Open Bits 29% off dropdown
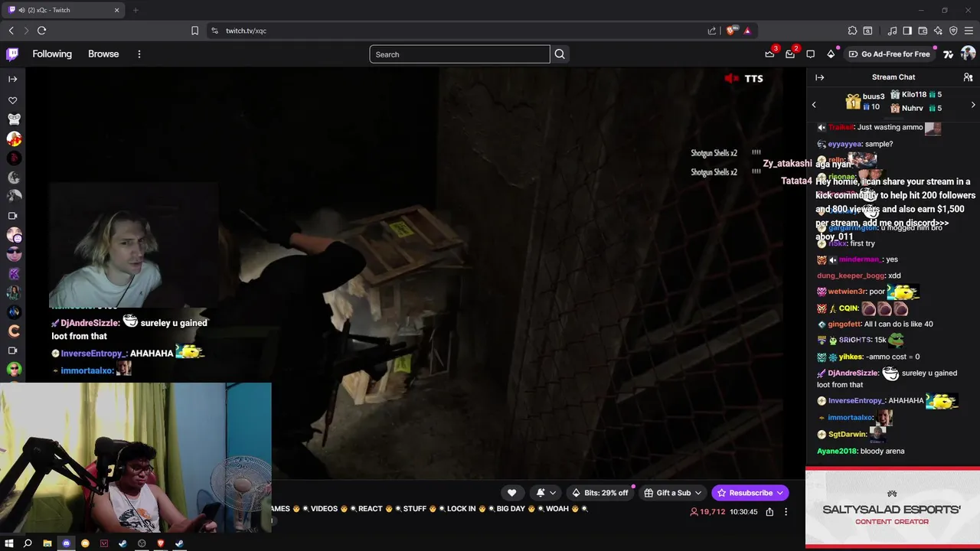Viewport: 980px width, 551px height. (x=599, y=493)
